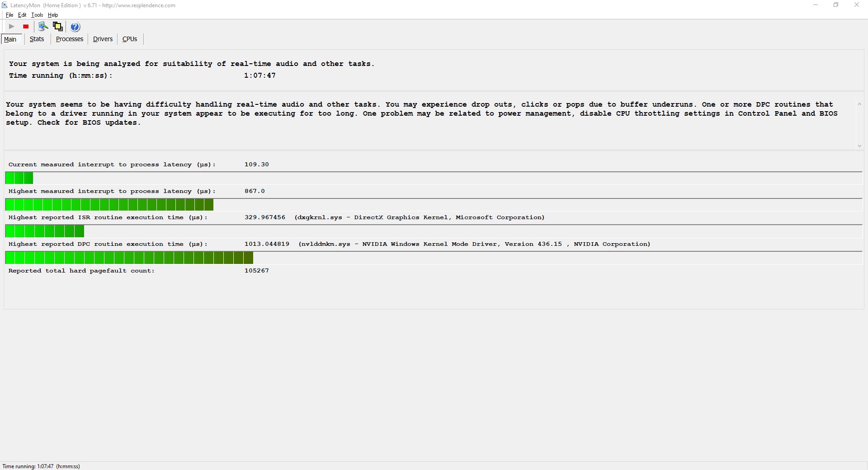Click the scroll up arrow on analysis panel
The height and width of the screenshot is (470, 868).
click(859, 104)
